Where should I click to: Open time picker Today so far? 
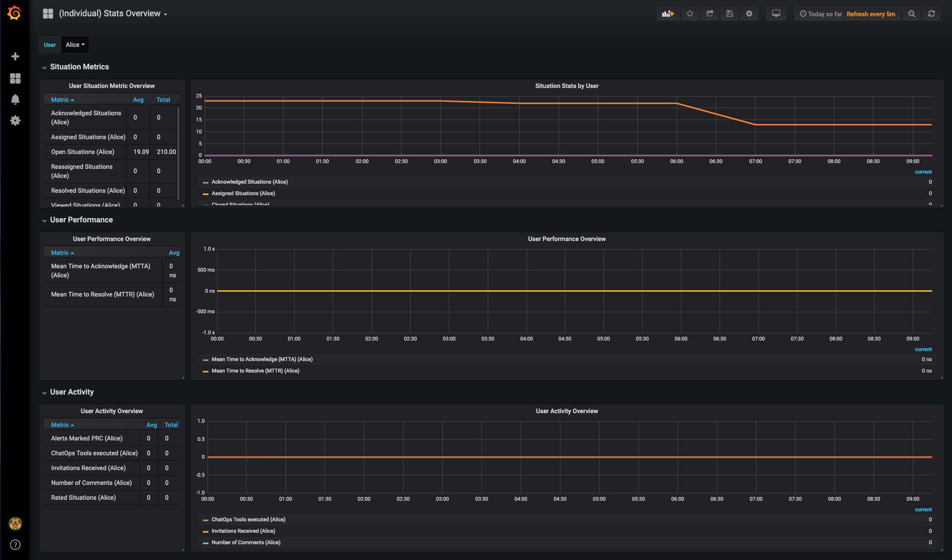pos(821,14)
